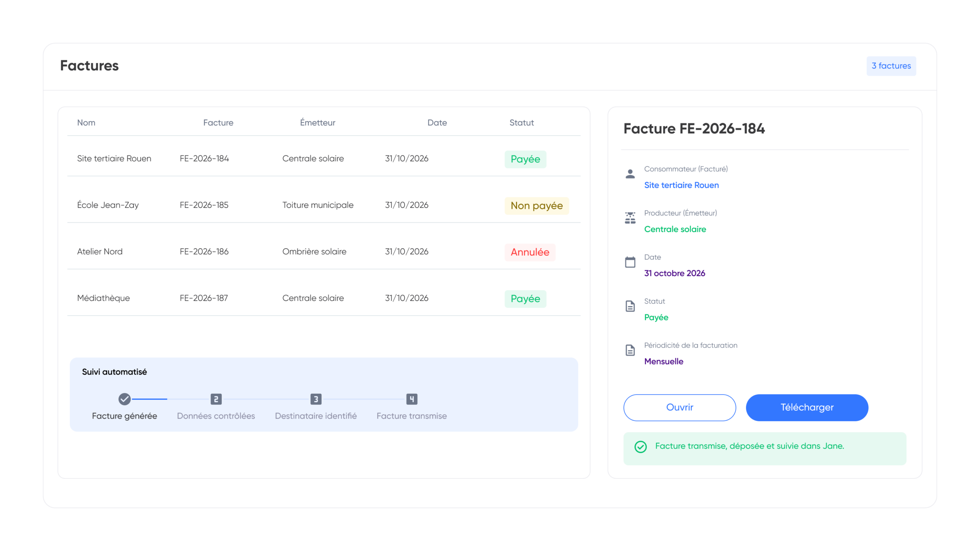Follow the Centrale solaire producer link
980x551 pixels.
point(675,229)
